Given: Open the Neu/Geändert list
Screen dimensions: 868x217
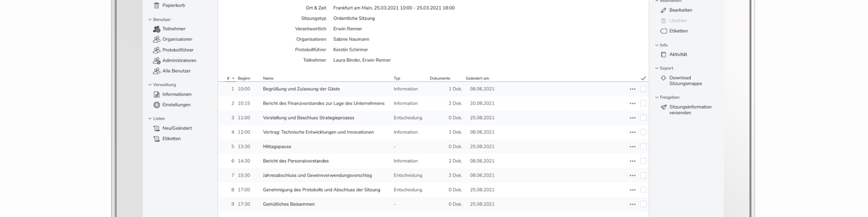Looking at the screenshot, I should pyautogui.click(x=177, y=128).
